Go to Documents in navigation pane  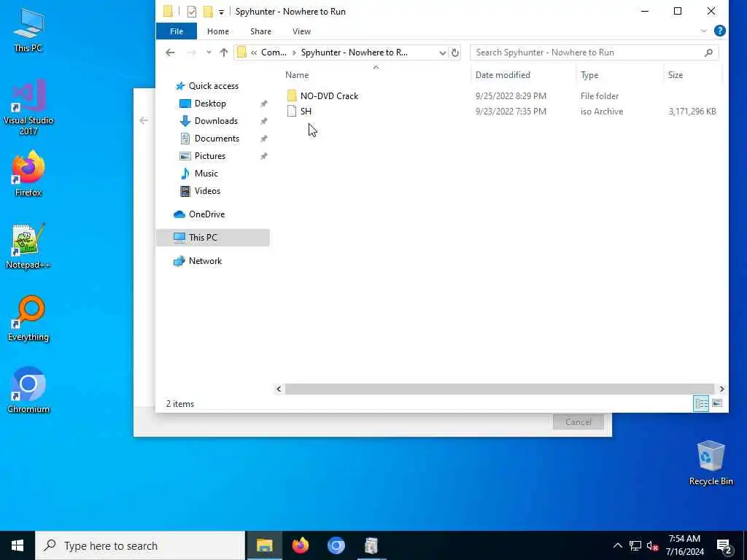(x=216, y=139)
